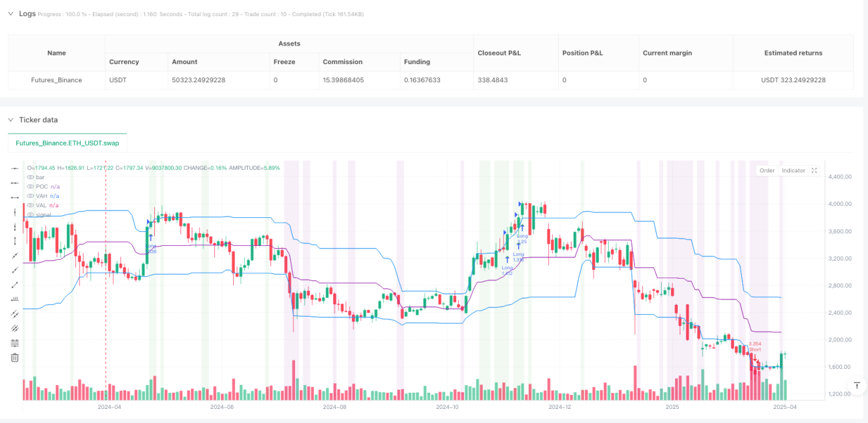Collapse the Ticker data section

(x=10, y=120)
